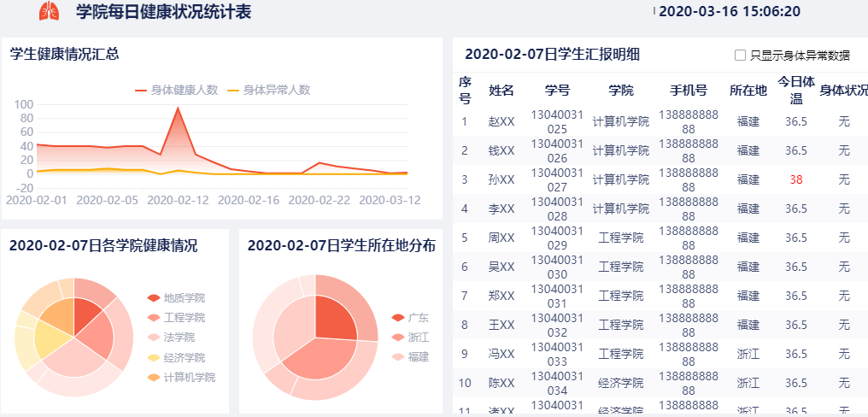The image size is (868, 417).
Task: Click the 今日体温 column header
Action: [796, 91]
